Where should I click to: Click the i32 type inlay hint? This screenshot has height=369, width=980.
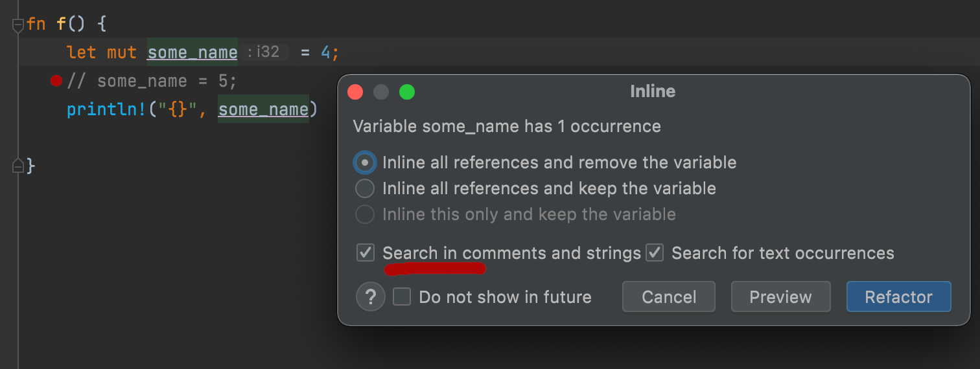pyautogui.click(x=264, y=52)
